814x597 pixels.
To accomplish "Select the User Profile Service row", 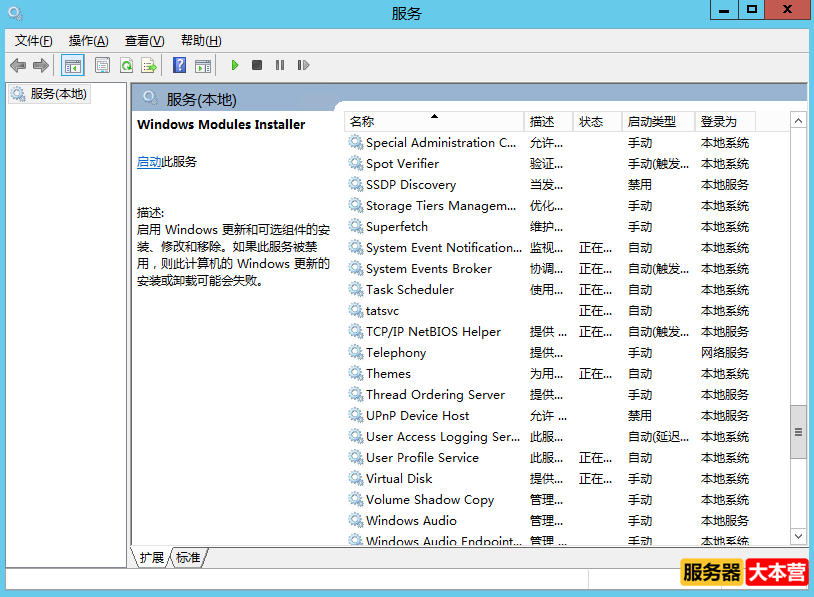I will point(549,458).
